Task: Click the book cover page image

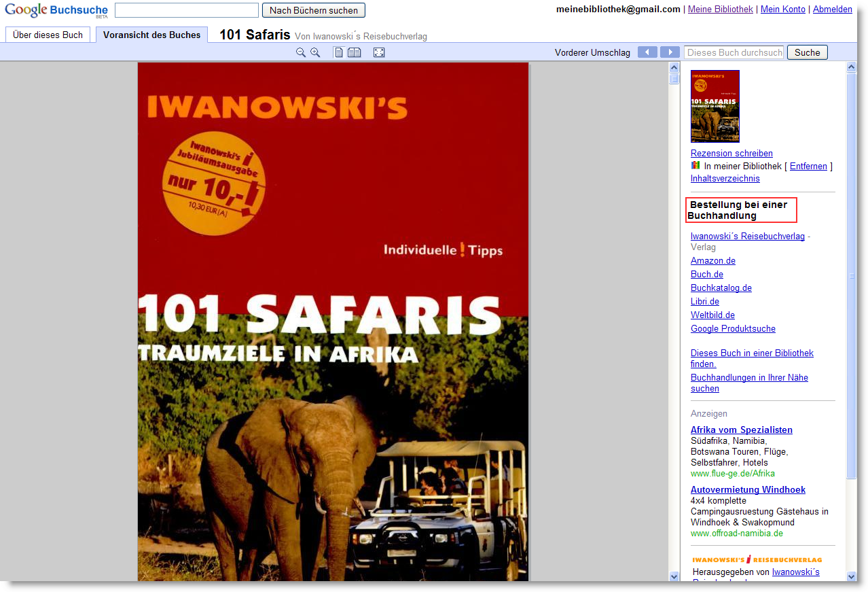Action: [333, 321]
